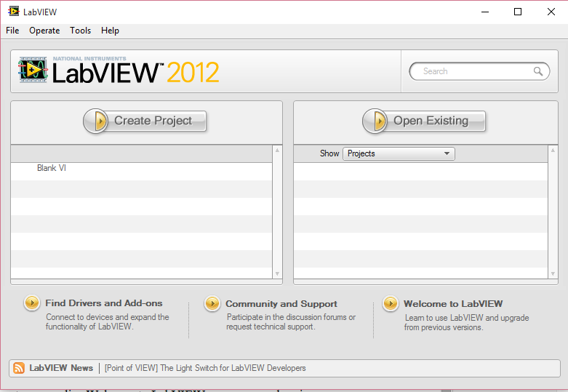The width and height of the screenshot is (568, 392).
Task: Open the File menu
Action: (12, 31)
